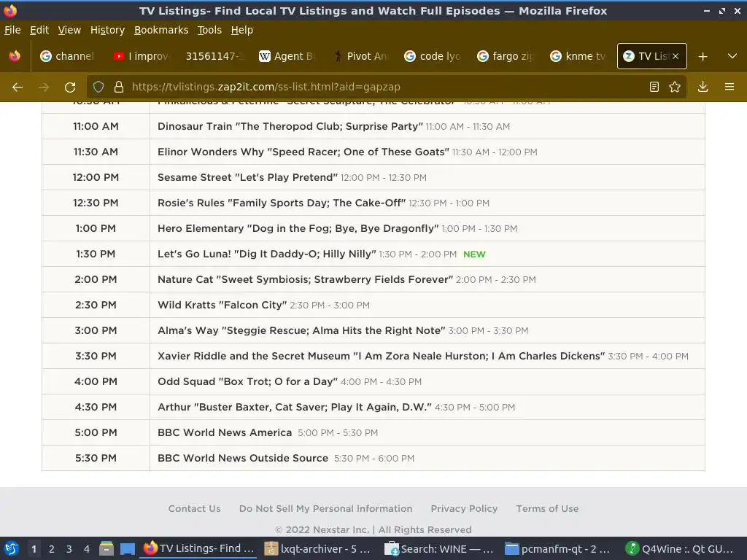Open the Terms of Use footer link
The width and height of the screenshot is (747, 560).
pos(547,508)
